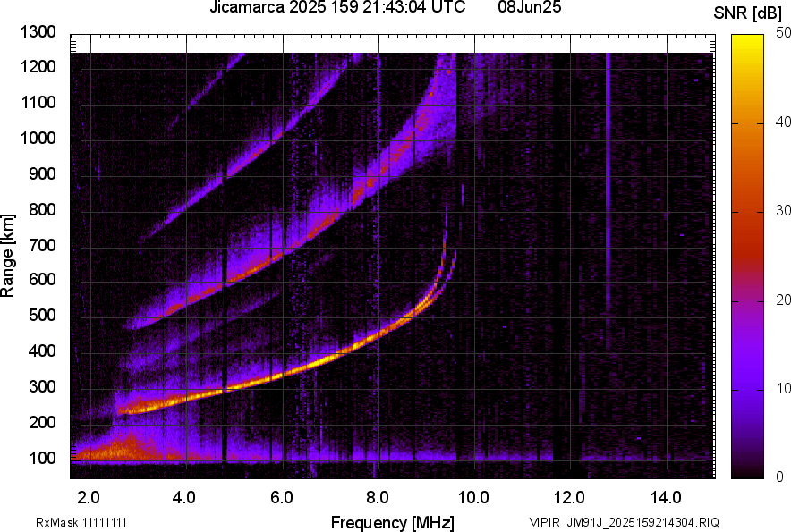This screenshot has height=532, width=791.
Task: Click the SNR color scale bar
Action: coord(747,257)
